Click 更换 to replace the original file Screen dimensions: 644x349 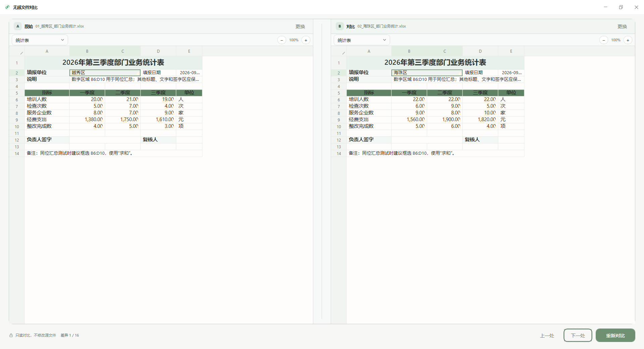[x=300, y=27]
